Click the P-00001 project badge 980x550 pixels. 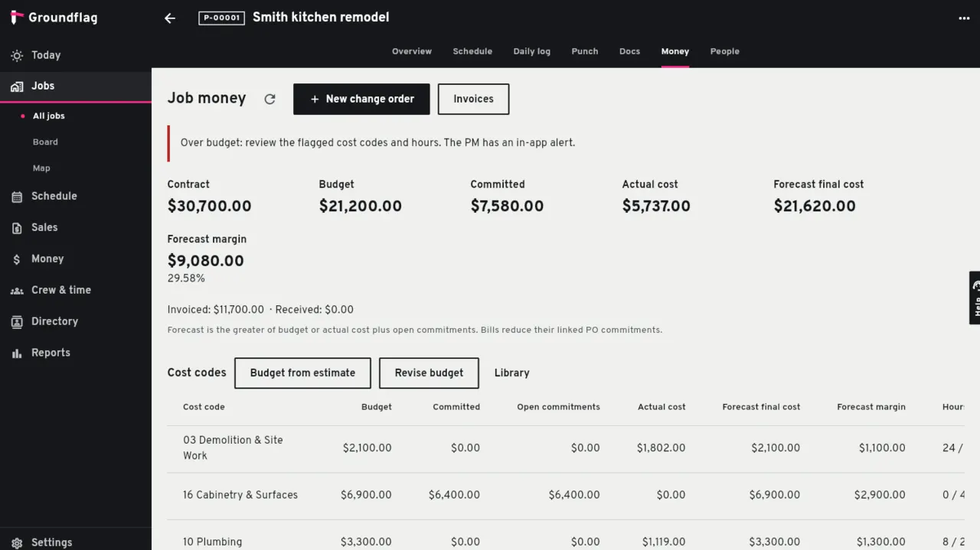coord(221,18)
